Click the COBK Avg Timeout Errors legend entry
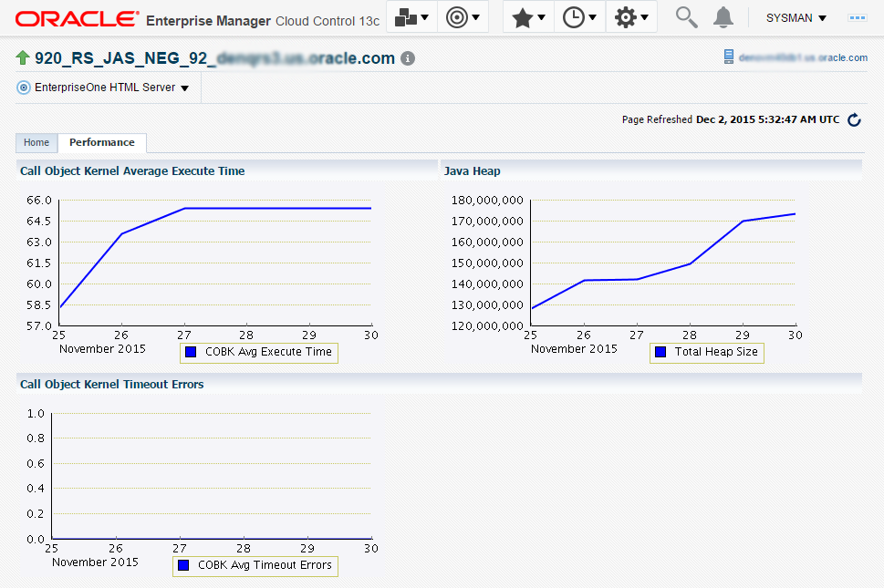884x588 pixels. point(255,565)
